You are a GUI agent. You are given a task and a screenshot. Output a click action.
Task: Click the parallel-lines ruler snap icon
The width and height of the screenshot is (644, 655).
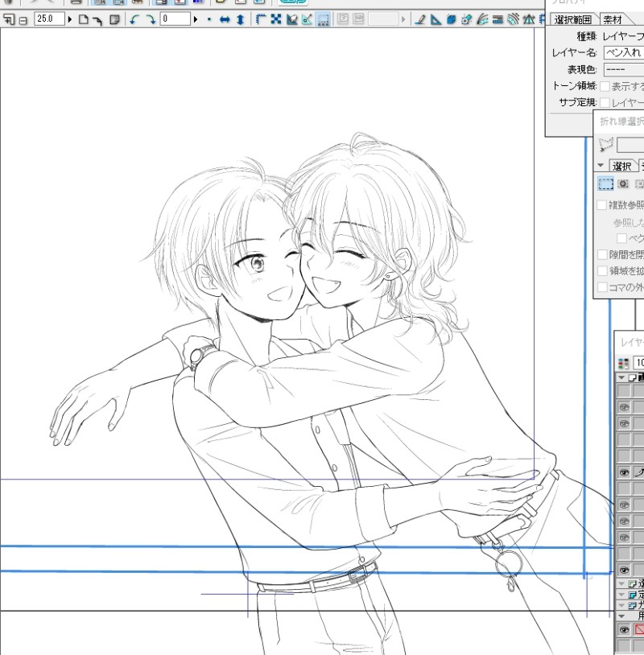pos(497,19)
